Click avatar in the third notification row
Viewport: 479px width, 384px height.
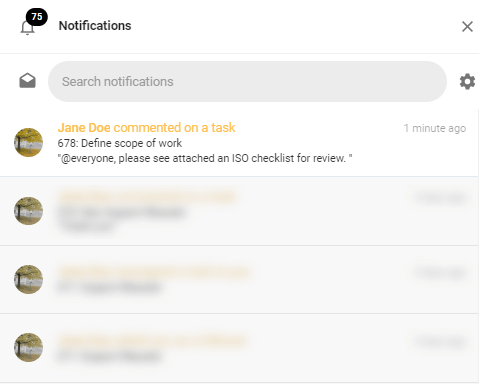[x=28, y=279]
